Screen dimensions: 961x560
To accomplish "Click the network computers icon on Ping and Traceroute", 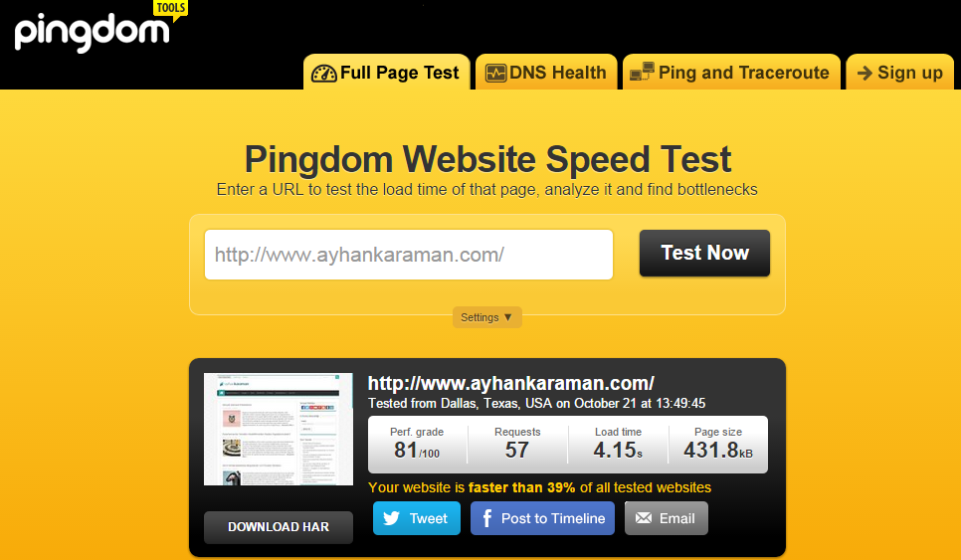I will click(642, 72).
